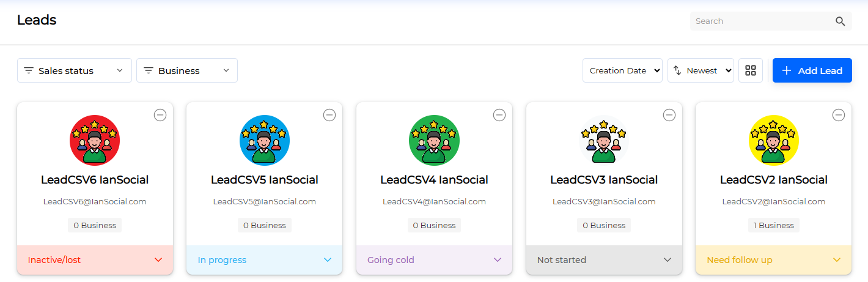This screenshot has width=868, height=282.
Task: Open the Sales status filter
Action: [75, 70]
